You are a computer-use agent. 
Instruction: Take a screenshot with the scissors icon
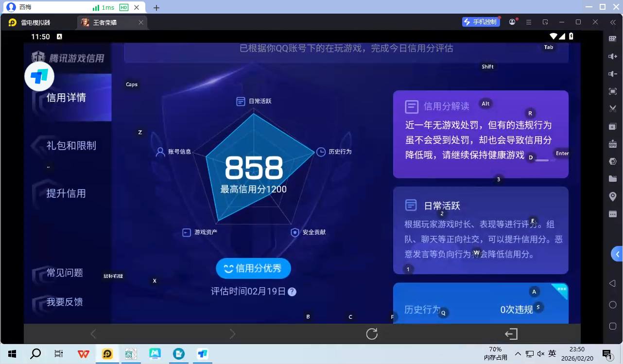point(612,109)
